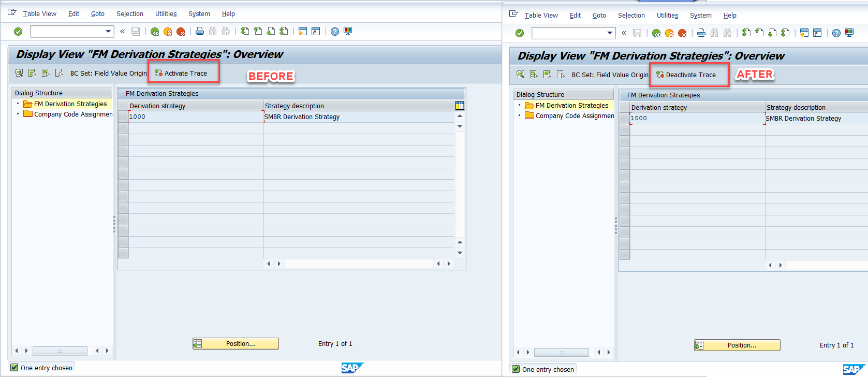Select row 1000 selector box in BEFORE window

point(123,117)
